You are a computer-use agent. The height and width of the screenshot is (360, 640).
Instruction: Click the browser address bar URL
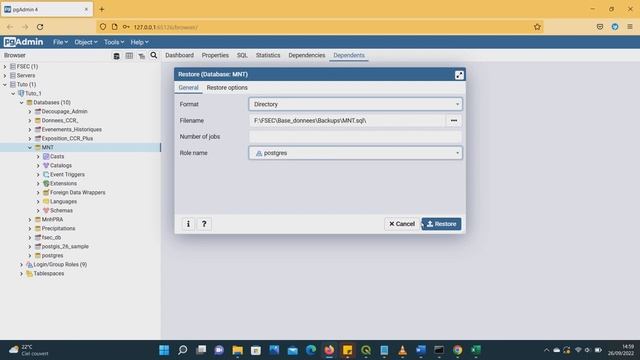tap(166, 27)
